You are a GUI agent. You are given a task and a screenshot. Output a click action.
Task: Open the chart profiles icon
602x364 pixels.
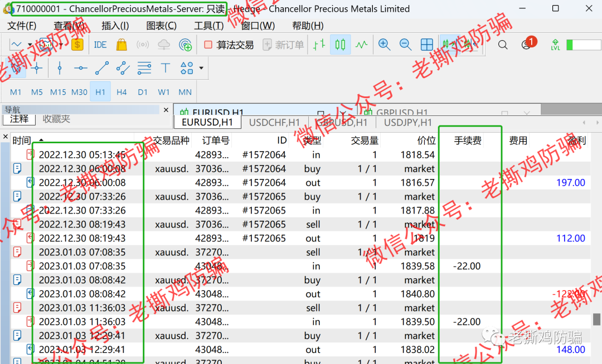click(46, 45)
